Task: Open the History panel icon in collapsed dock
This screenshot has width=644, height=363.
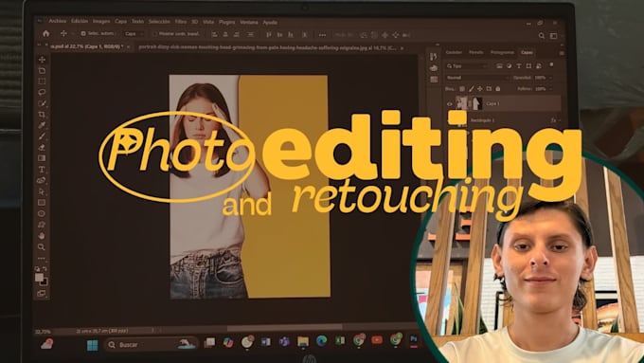Action: [434, 56]
